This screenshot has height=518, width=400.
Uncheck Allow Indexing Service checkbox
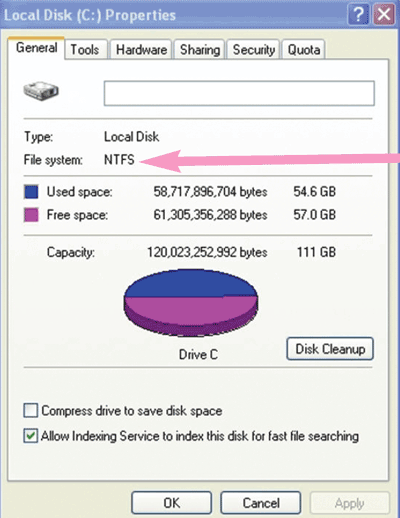[31, 436]
